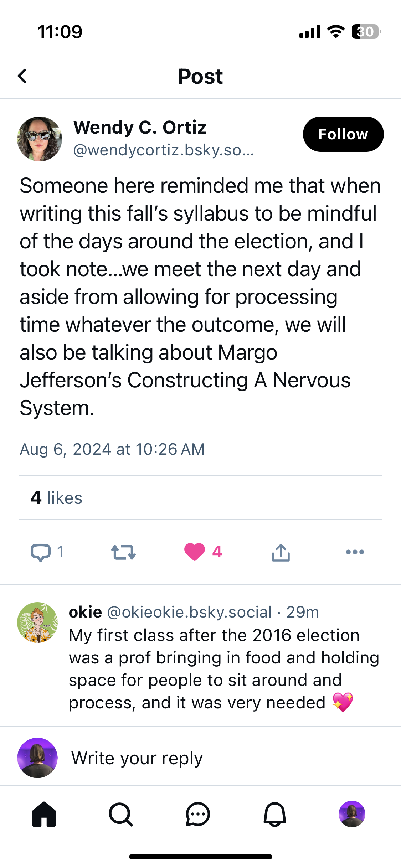The image size is (401, 868).
Task: Open okie's avatar in the reply
Action: (37, 622)
